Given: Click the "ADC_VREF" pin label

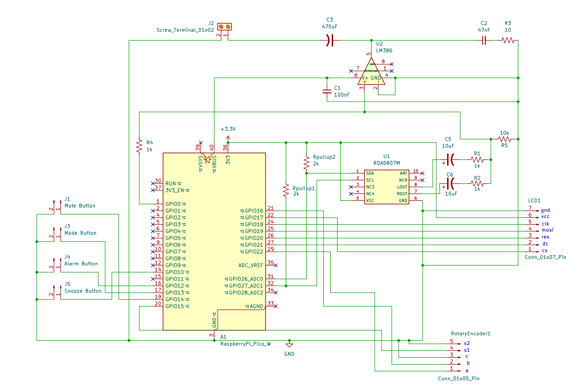Looking at the screenshot, I should coord(251,265).
